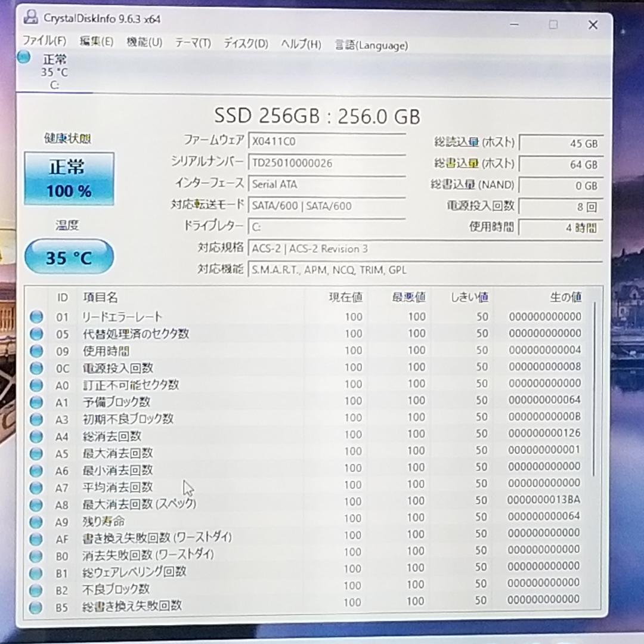Viewport: 644px width, 644px height.
Task: Click the interface field Serial ATA
Action: tap(327, 184)
